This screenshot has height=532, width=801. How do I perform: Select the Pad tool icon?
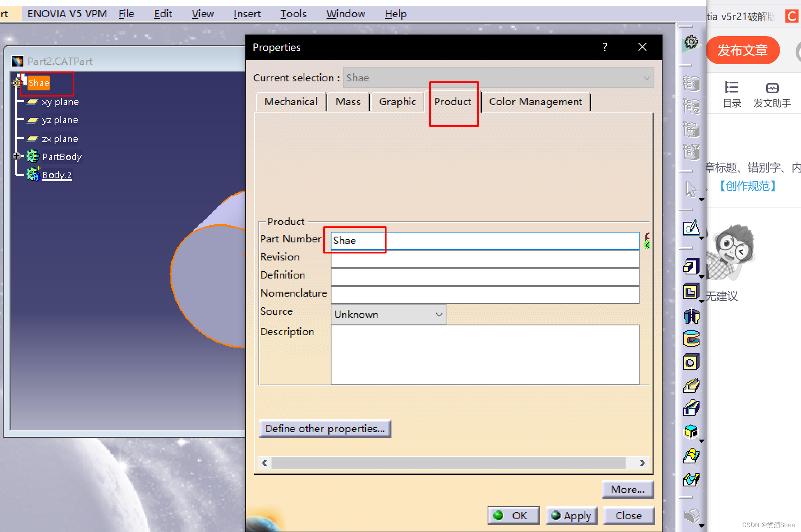pyautogui.click(x=691, y=267)
